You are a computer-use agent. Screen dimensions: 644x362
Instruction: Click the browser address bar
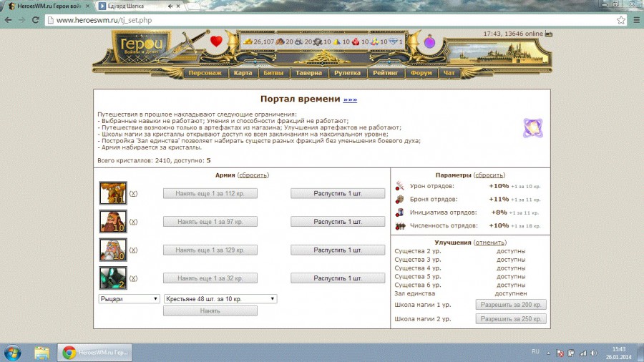tap(322, 20)
